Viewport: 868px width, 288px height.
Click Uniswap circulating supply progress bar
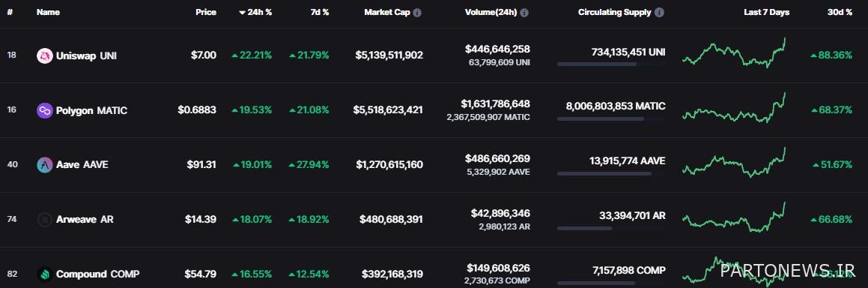(x=611, y=64)
